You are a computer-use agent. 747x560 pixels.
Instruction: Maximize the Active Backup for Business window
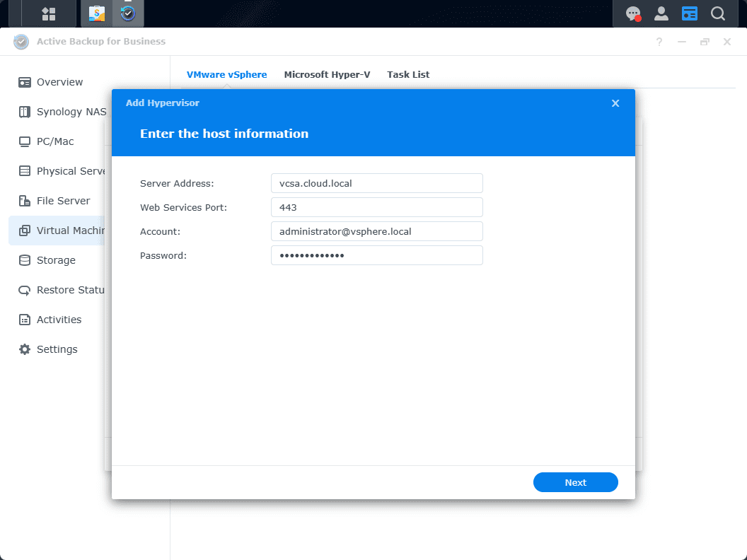pyautogui.click(x=705, y=42)
